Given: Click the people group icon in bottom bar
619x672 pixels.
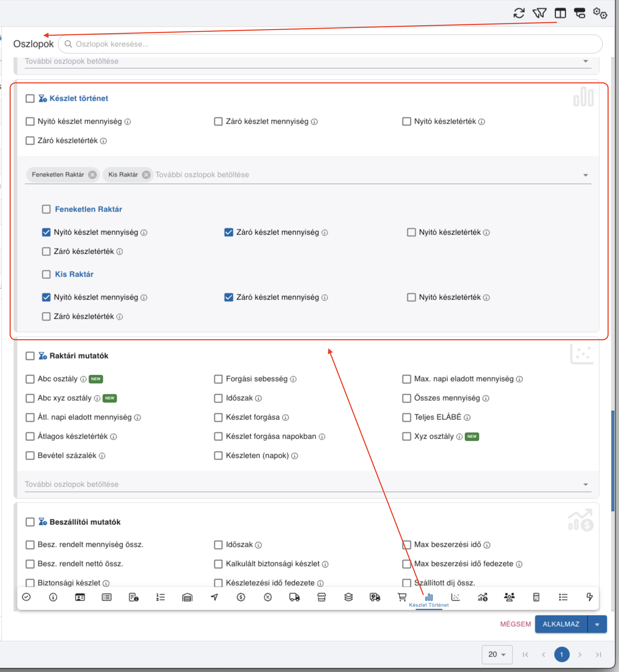Looking at the screenshot, I should click(509, 597).
